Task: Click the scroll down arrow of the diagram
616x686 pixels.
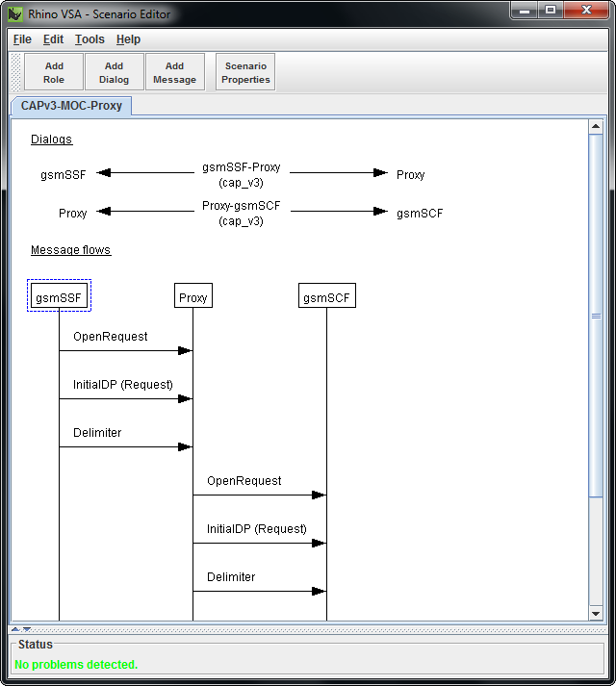Action: [596, 613]
